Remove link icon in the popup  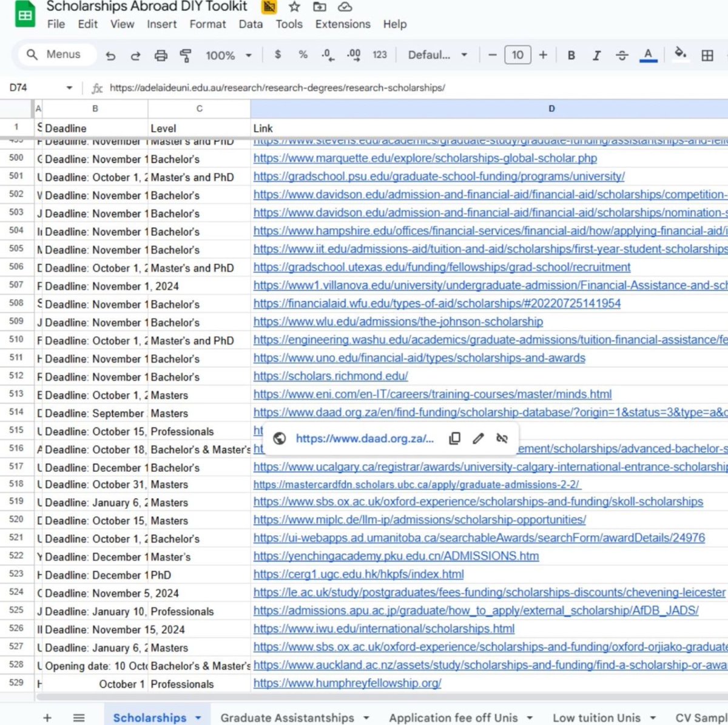pos(502,438)
